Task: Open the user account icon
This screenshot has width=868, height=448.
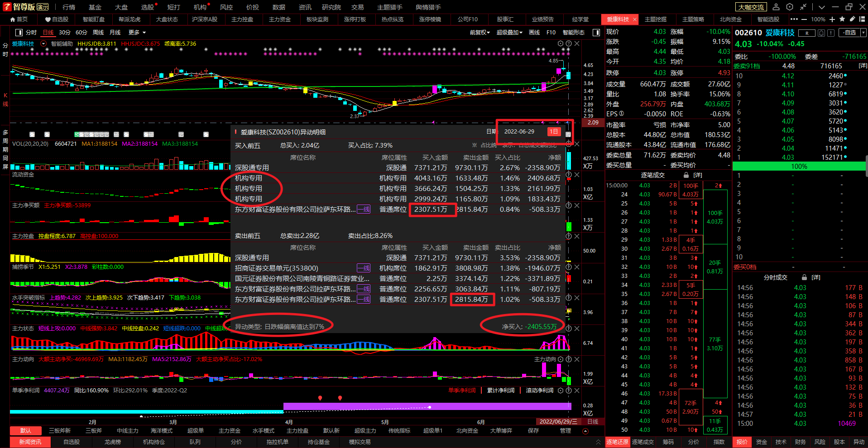Action: click(776, 7)
